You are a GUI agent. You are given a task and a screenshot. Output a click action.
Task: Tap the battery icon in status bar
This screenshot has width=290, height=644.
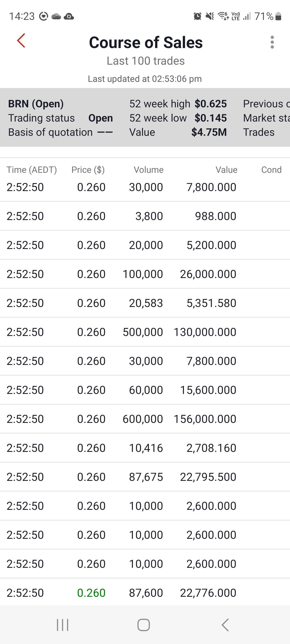(x=278, y=16)
